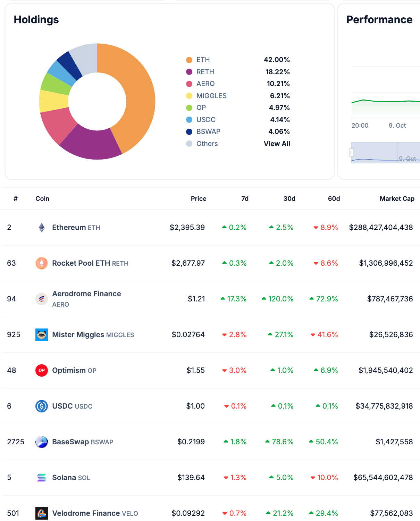Click the green OP legend dot
The height and width of the screenshot is (521, 420).
189,108
